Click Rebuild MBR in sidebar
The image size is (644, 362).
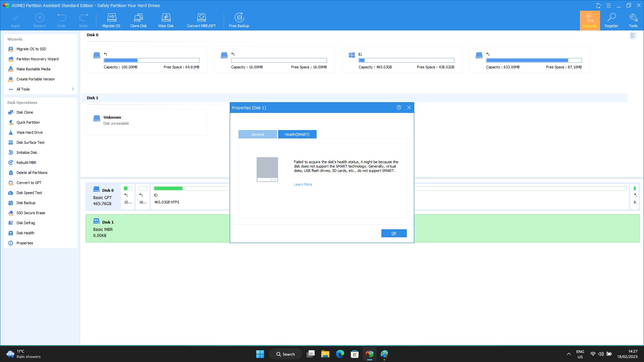coord(26,163)
